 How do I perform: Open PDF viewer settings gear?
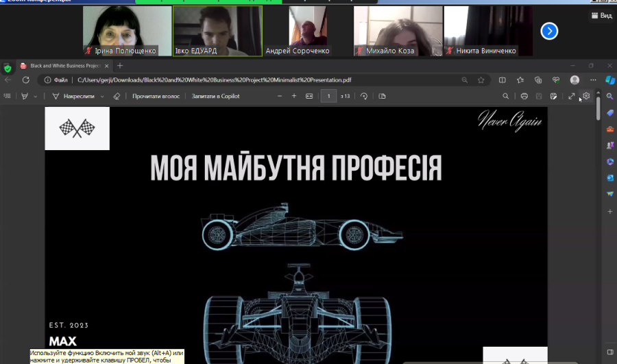pyautogui.click(x=586, y=96)
